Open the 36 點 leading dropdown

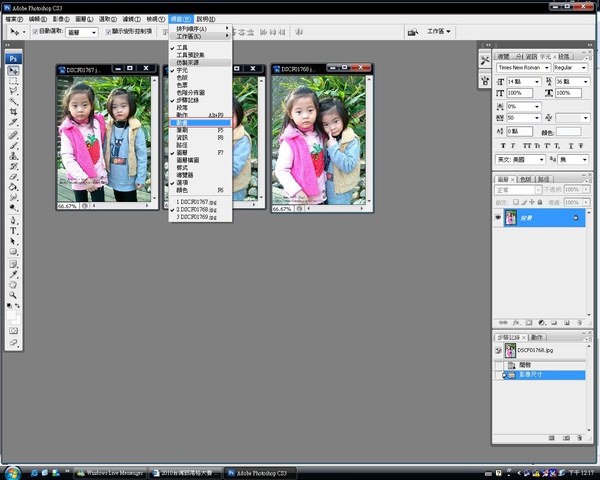tap(585, 82)
